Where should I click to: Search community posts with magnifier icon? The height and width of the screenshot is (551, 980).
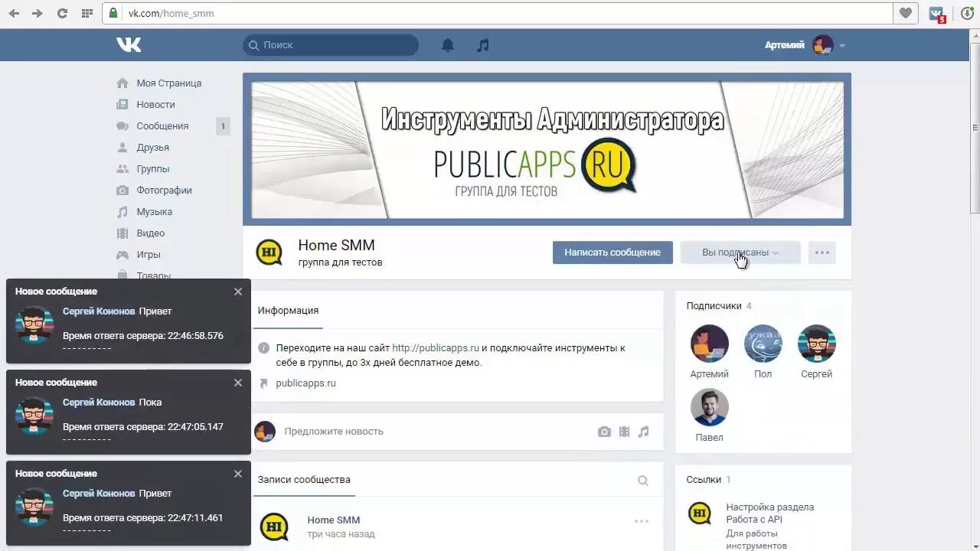(x=643, y=481)
